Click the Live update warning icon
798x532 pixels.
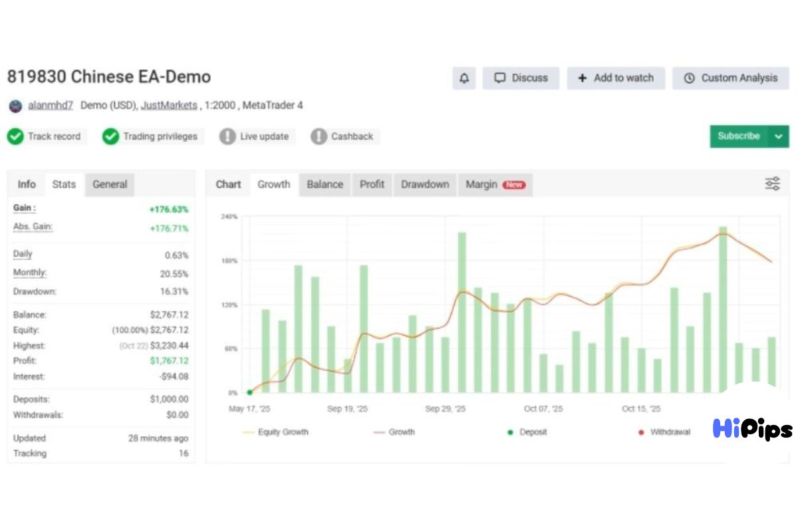tap(227, 136)
